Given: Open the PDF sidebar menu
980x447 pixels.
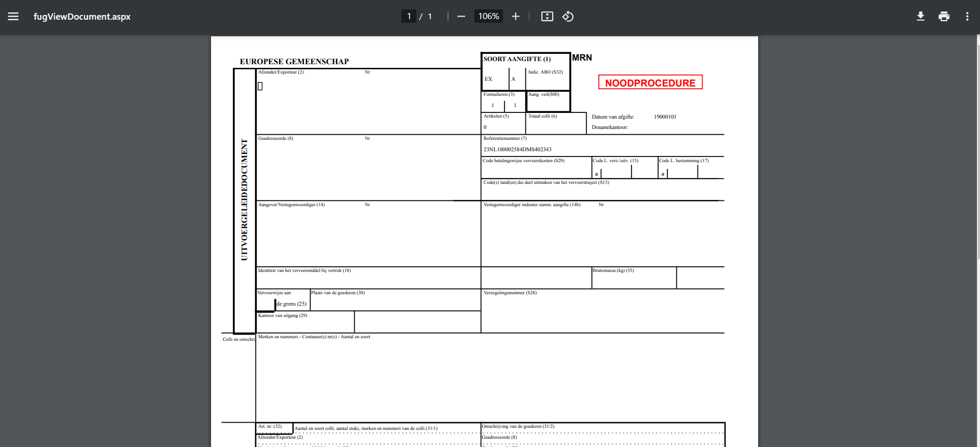Looking at the screenshot, I should click(x=13, y=17).
